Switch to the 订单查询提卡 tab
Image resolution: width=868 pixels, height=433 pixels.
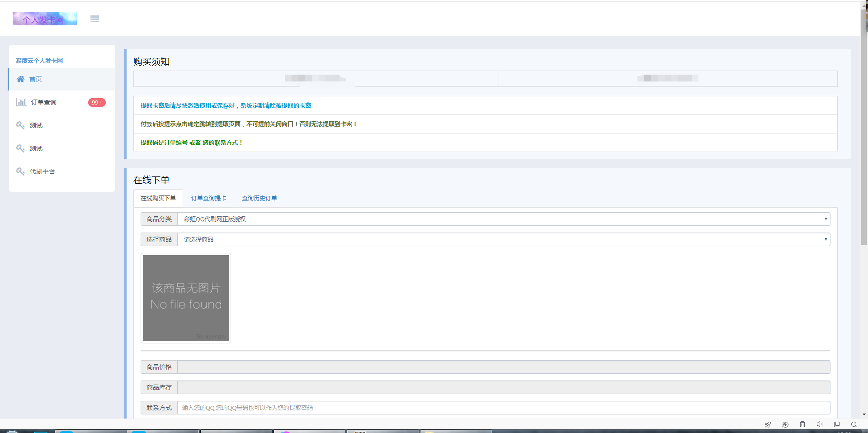209,198
